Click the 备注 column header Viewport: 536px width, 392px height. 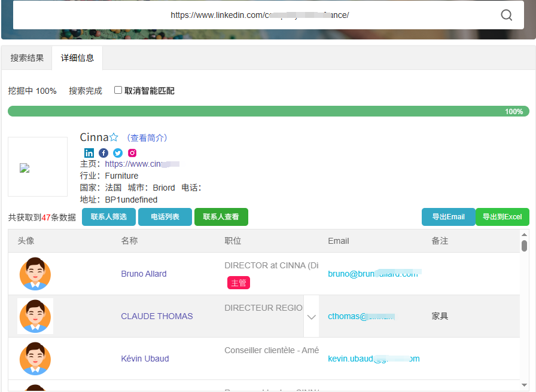tap(440, 241)
